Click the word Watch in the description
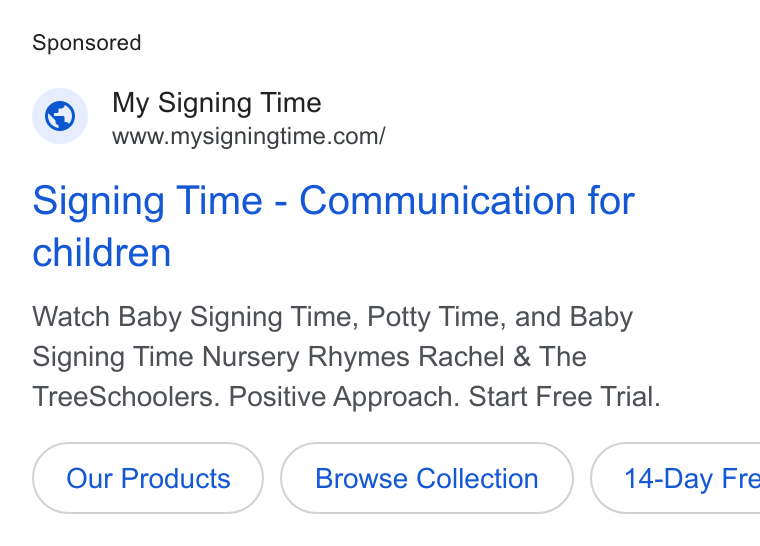This screenshot has height=546, width=760. tap(71, 317)
